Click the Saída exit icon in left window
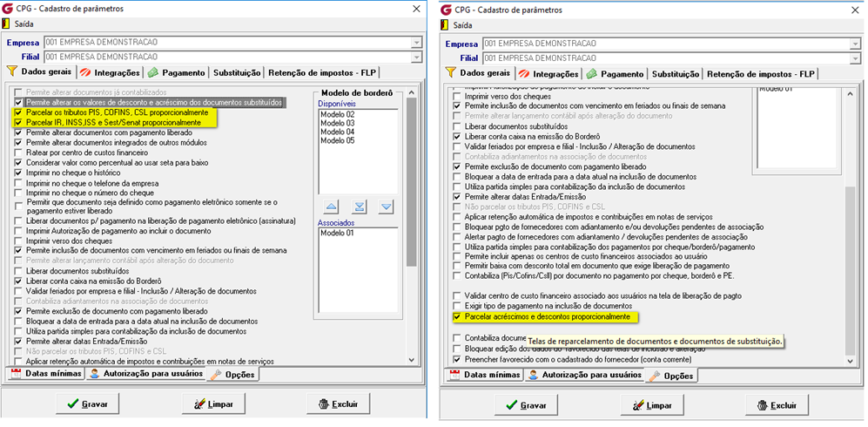The height and width of the screenshot is (427, 868). click(x=7, y=24)
